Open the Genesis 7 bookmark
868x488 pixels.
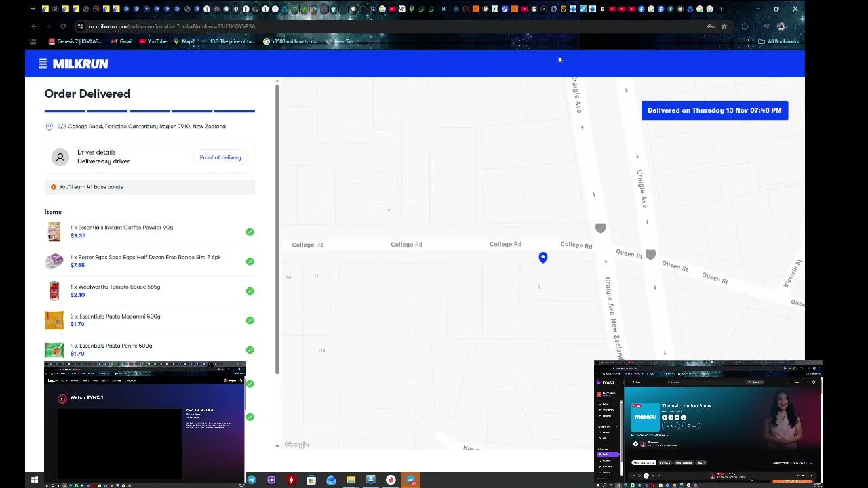click(75, 41)
